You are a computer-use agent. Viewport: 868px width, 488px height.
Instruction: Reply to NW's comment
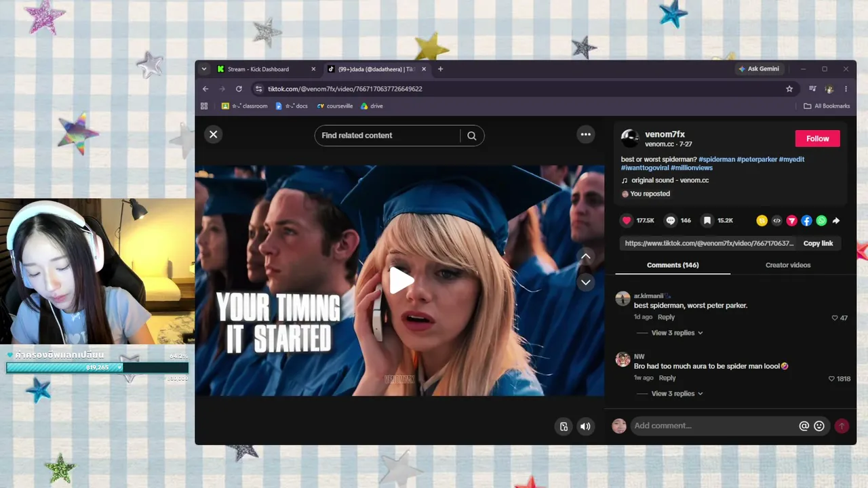667,378
